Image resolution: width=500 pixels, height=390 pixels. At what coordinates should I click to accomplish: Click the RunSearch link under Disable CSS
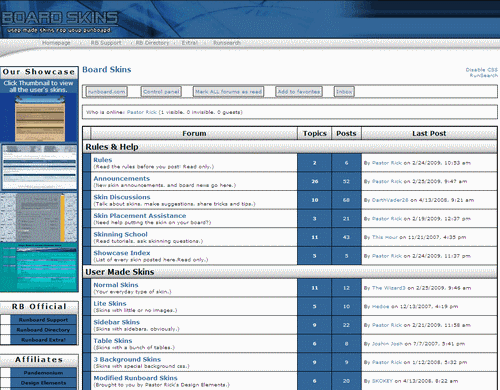(483, 75)
